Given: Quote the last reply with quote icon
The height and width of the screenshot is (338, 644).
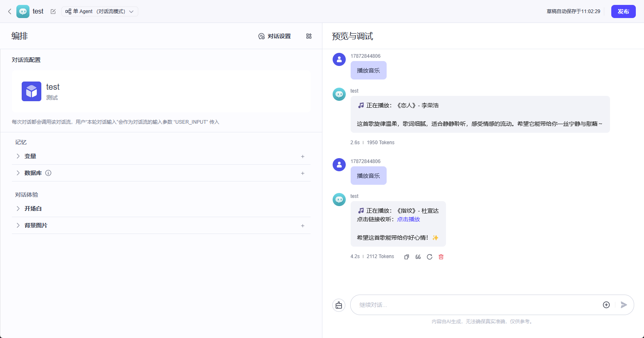Looking at the screenshot, I should pyautogui.click(x=418, y=257).
